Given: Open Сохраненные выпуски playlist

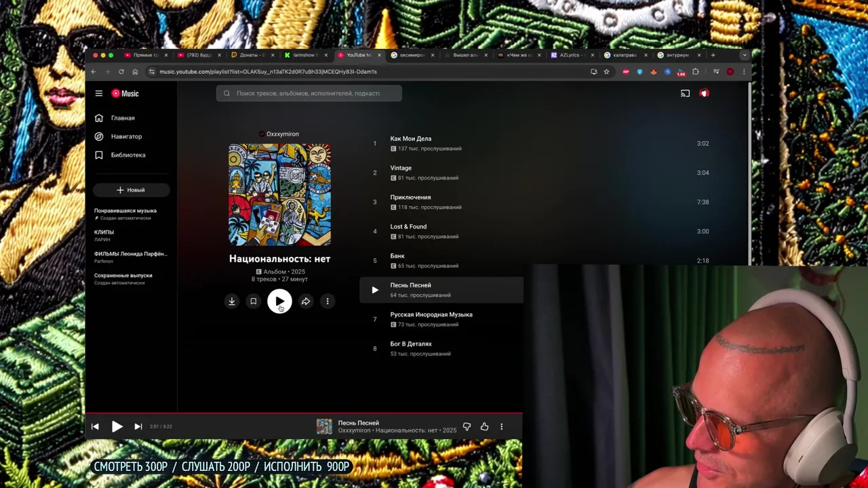Looking at the screenshot, I should click(131, 279).
